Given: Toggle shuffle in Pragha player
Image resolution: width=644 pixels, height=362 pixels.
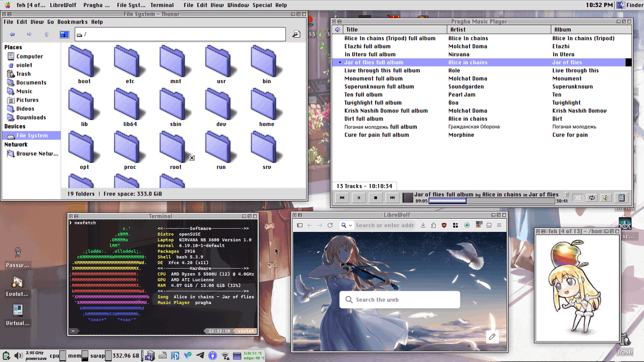Looking at the screenshot, I should tap(578, 197).
